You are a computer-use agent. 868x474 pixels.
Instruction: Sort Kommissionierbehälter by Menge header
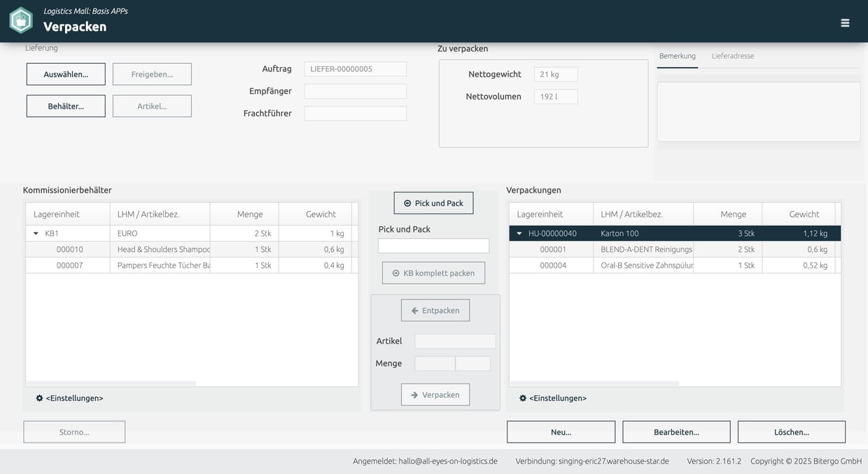pos(244,214)
